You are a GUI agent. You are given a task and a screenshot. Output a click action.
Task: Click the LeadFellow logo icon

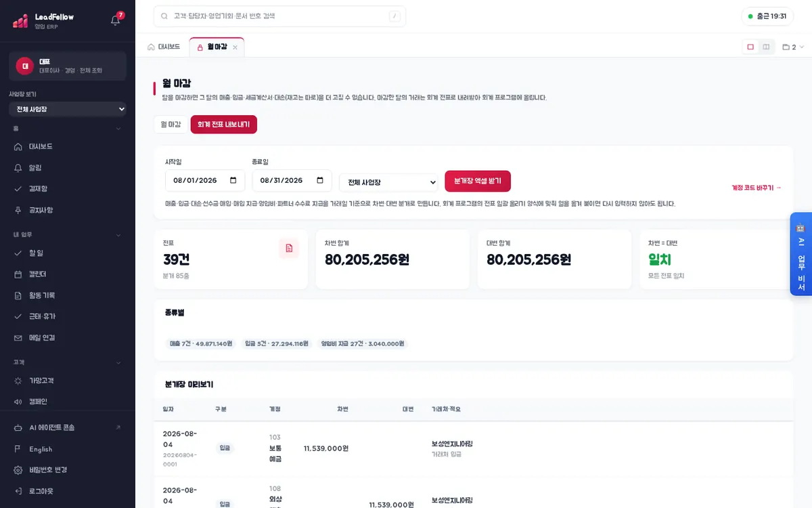click(20, 21)
